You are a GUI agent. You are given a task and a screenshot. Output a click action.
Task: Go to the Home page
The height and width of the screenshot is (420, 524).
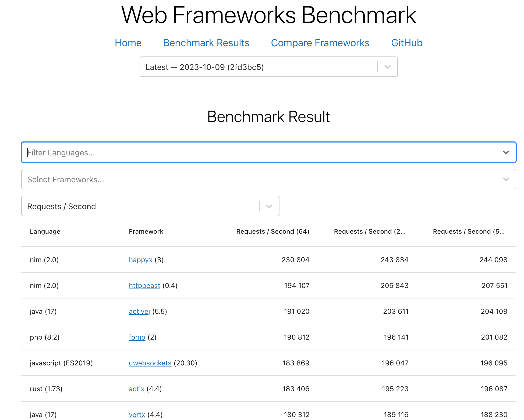(128, 43)
